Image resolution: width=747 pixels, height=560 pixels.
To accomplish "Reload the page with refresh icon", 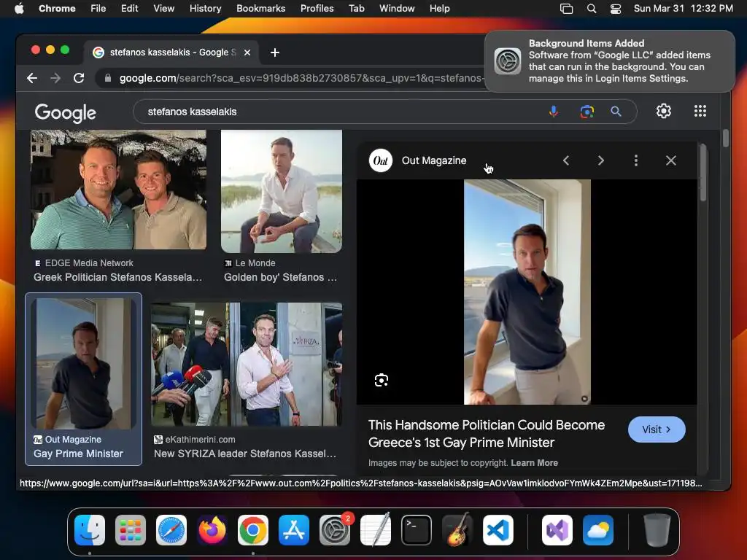I will tap(79, 78).
